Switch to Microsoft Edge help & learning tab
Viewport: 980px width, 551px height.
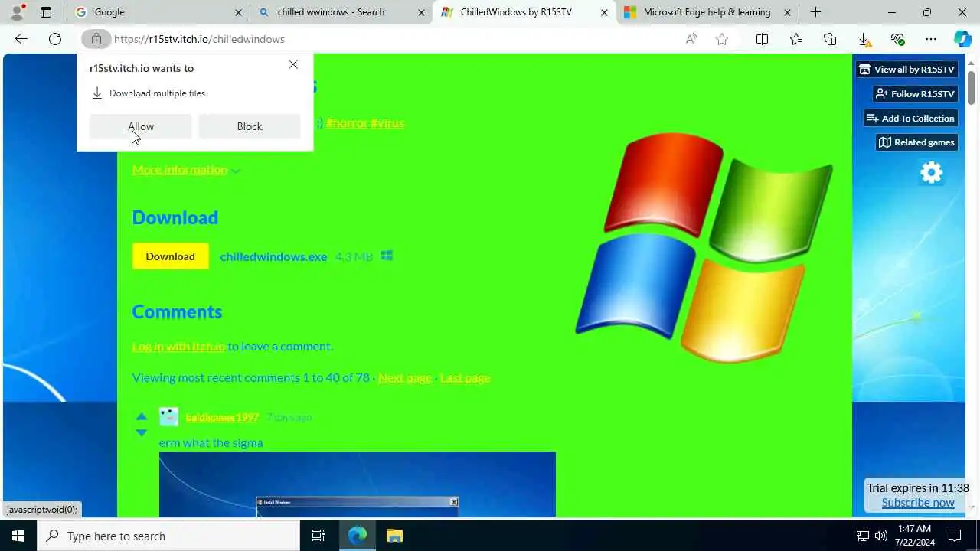(x=707, y=12)
